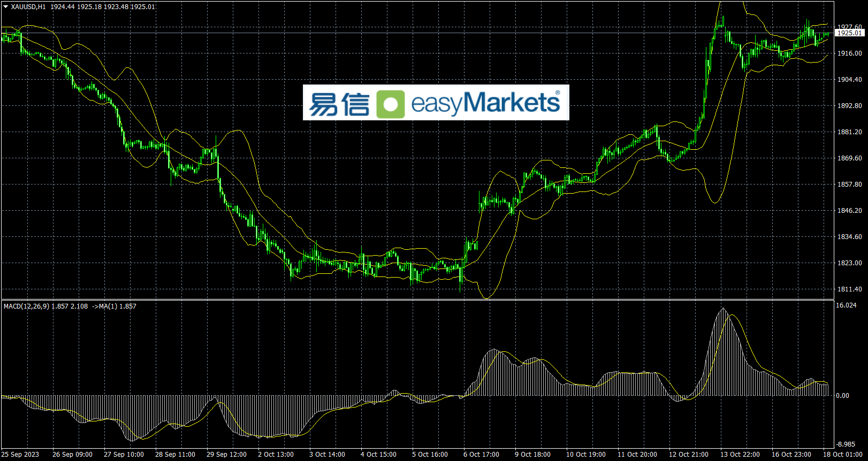This screenshot has height=461, width=868.
Task: Click the 1869.60 price axis label
Action: pyautogui.click(x=850, y=158)
